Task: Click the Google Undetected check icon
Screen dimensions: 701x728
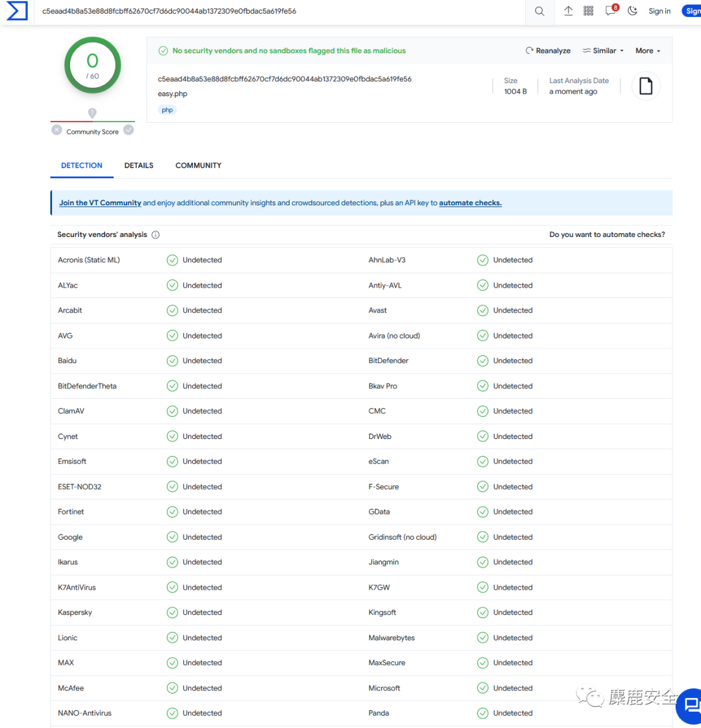Action: tap(172, 536)
